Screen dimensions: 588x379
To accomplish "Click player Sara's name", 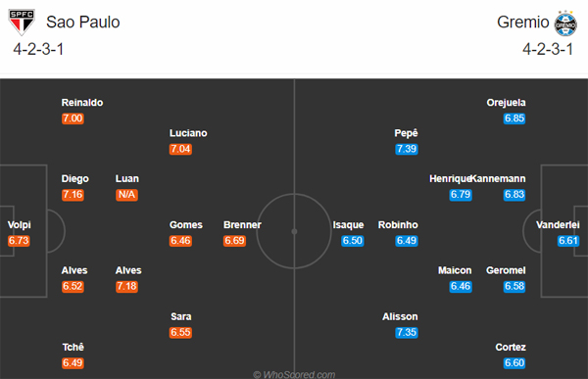I will (x=180, y=316).
